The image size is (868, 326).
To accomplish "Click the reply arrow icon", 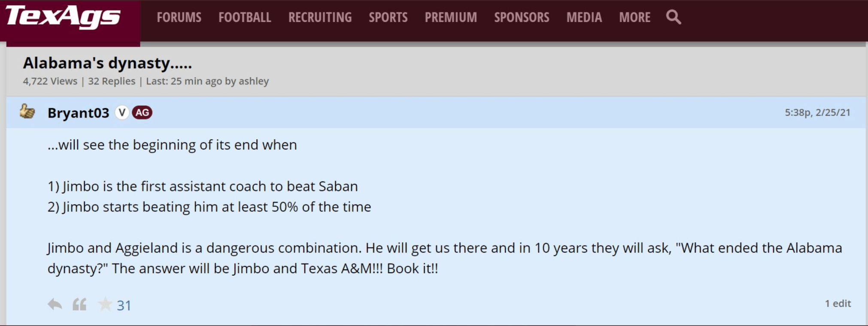I will tap(55, 305).
